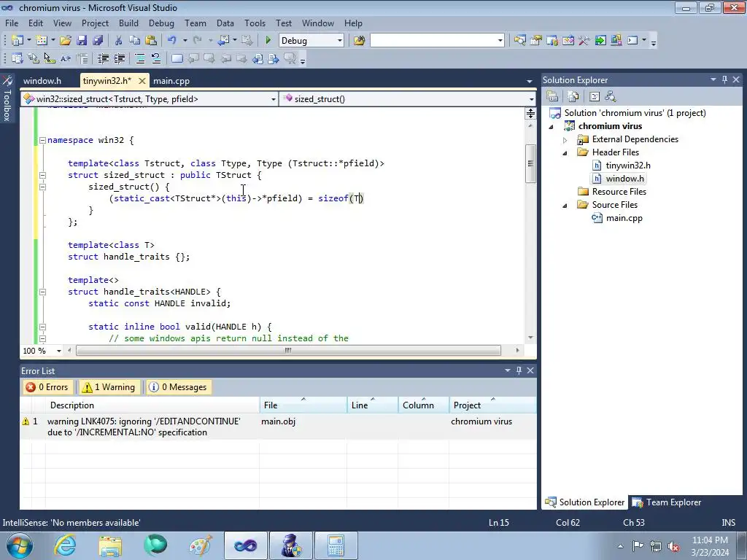Screen dimensions: 747x560
Task: Click the Copy toolbar icon
Action: (x=135, y=41)
